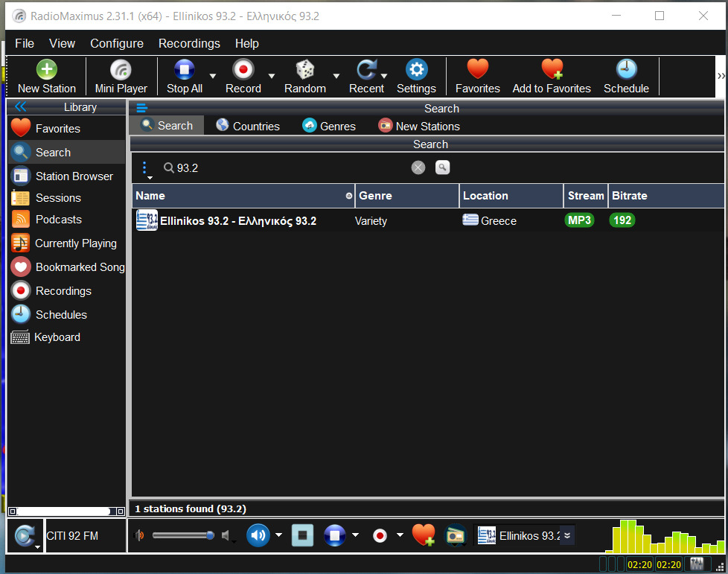Adjust the volume slider handle
The image size is (728, 574).
pos(211,535)
